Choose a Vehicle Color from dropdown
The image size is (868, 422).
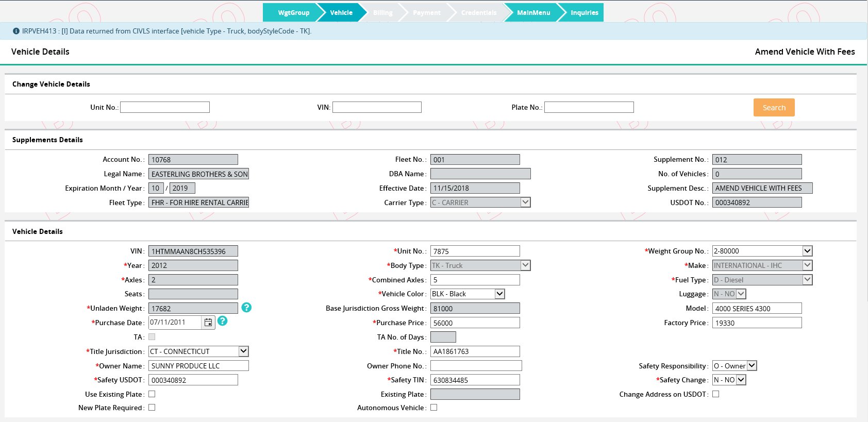pos(468,294)
